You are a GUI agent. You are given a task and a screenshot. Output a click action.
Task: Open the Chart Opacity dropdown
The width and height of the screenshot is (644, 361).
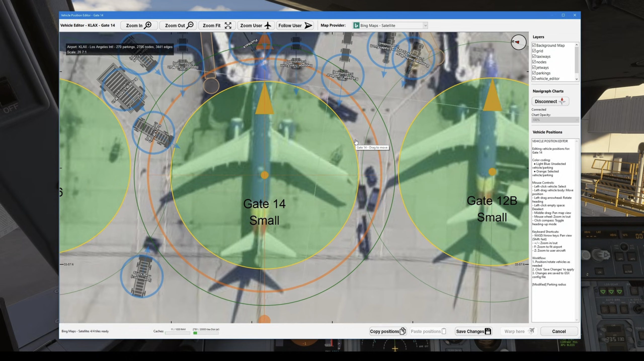point(555,120)
